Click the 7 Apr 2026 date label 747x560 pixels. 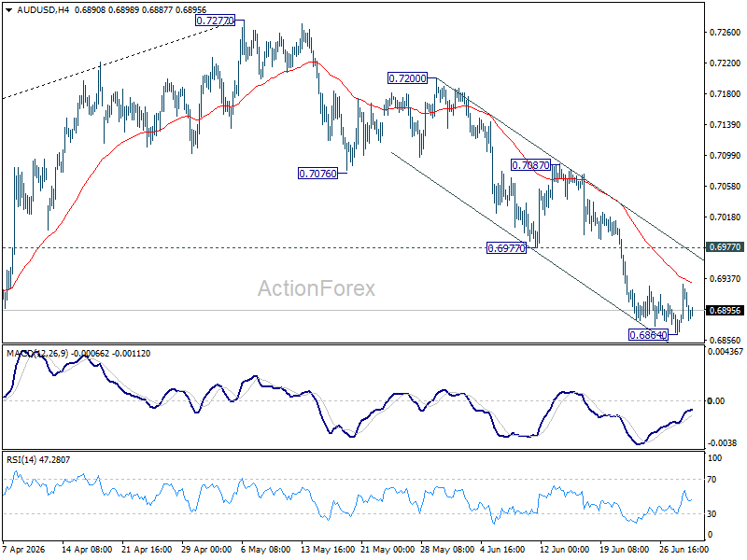pyautogui.click(x=24, y=549)
